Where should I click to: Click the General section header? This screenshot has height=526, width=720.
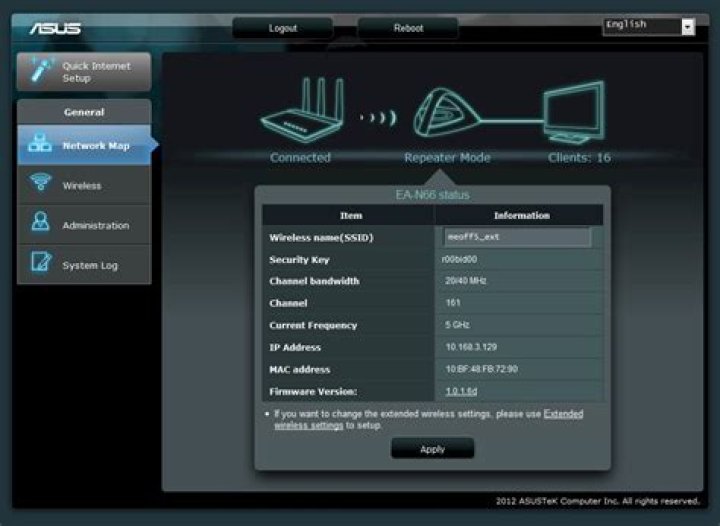pyautogui.click(x=84, y=112)
